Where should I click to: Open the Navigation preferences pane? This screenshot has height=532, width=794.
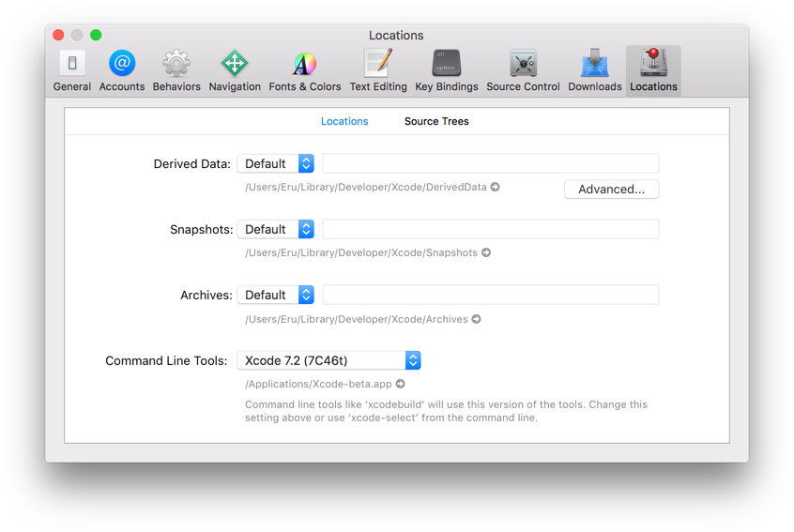pos(235,71)
